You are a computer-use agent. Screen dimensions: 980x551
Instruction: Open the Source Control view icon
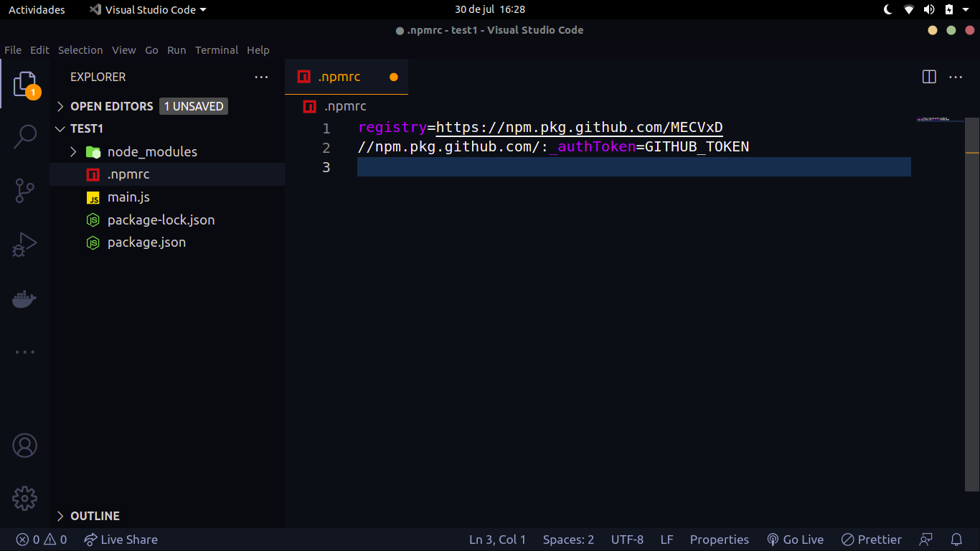coord(24,191)
